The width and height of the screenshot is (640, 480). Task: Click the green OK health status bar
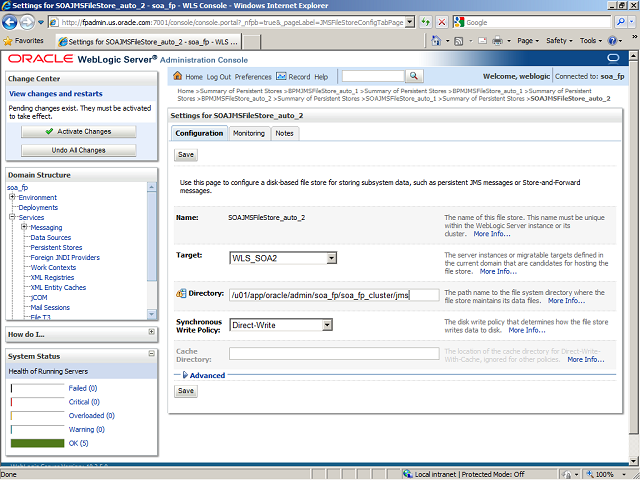pyautogui.click(x=37, y=443)
